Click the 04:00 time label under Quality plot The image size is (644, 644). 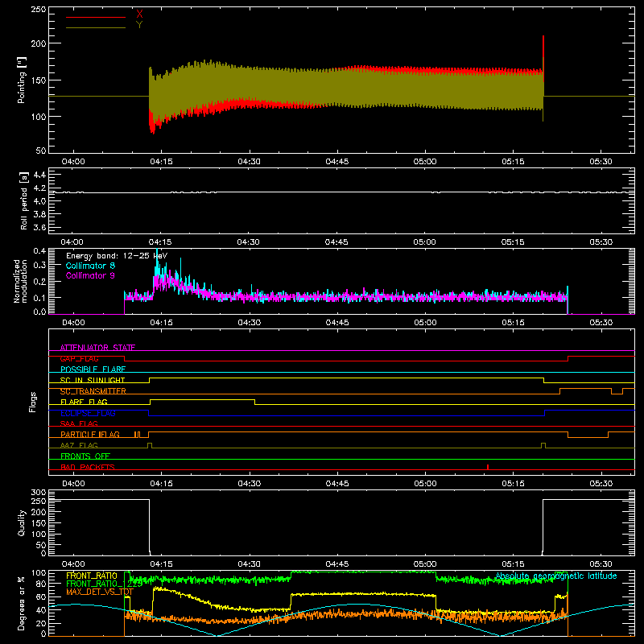[73, 564]
